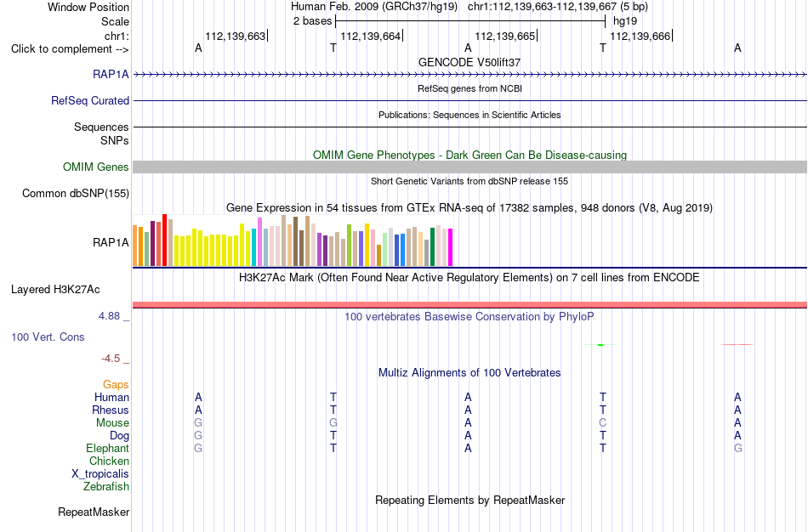Screen dimensions: 808x532
Task: Click the '2 bases' scale label
Action: (x=313, y=21)
